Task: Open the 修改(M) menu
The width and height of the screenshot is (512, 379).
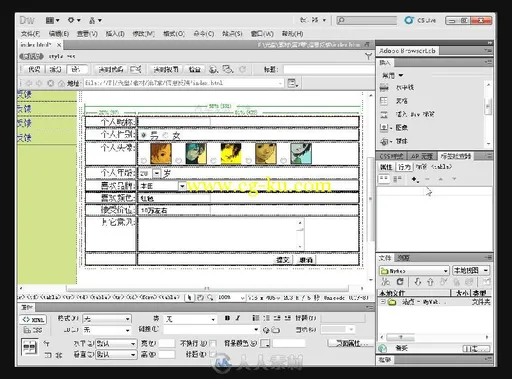Action: coord(143,33)
